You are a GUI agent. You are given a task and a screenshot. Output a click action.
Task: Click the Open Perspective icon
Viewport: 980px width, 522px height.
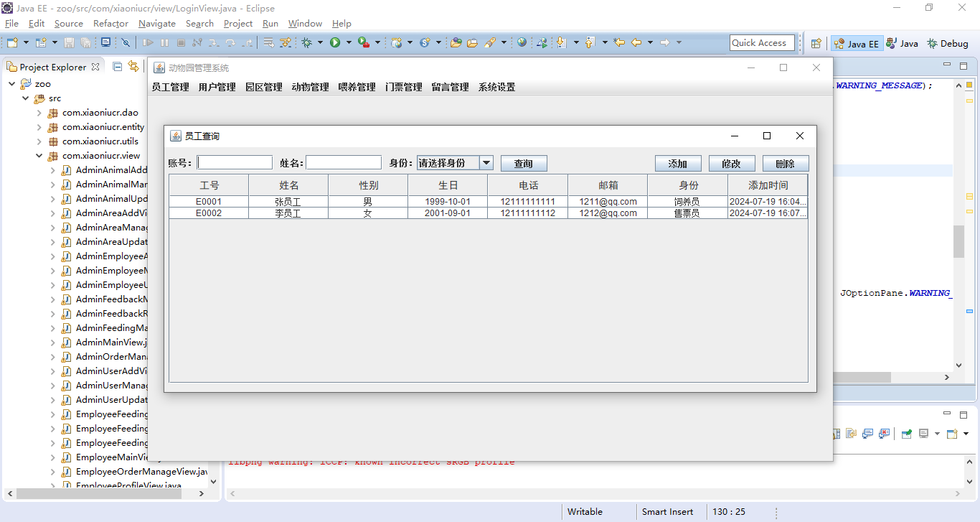click(x=816, y=44)
